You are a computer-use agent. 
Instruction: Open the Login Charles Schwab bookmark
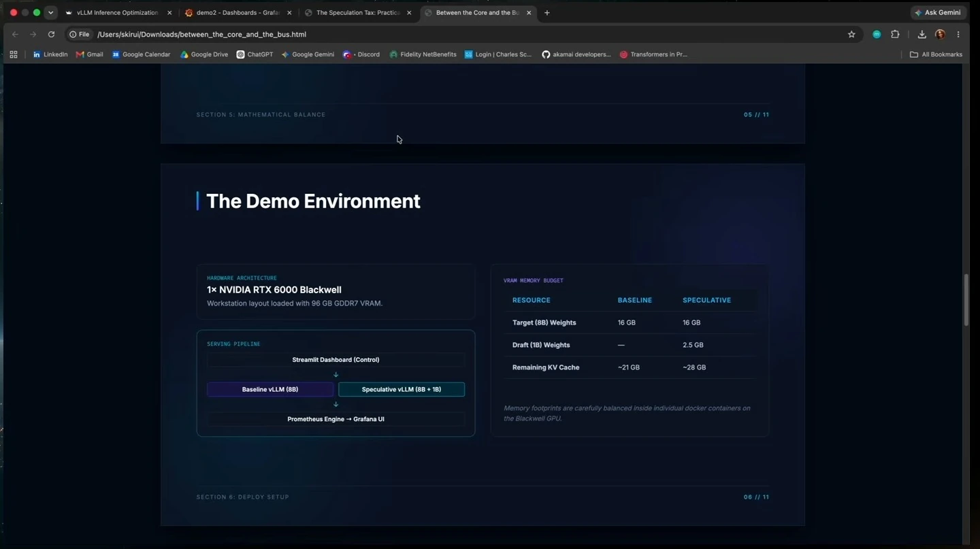[498, 54]
